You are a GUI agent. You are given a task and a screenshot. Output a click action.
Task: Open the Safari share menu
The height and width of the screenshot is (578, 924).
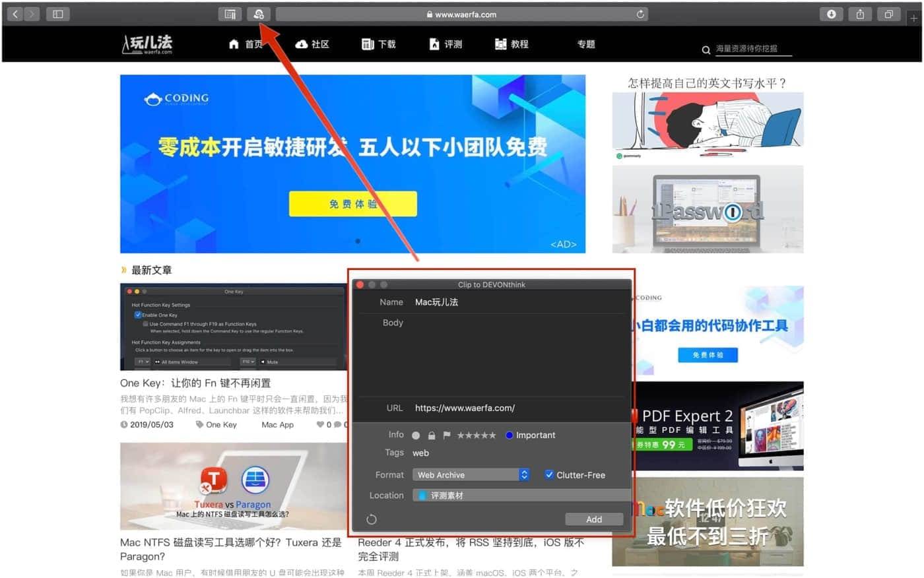860,14
